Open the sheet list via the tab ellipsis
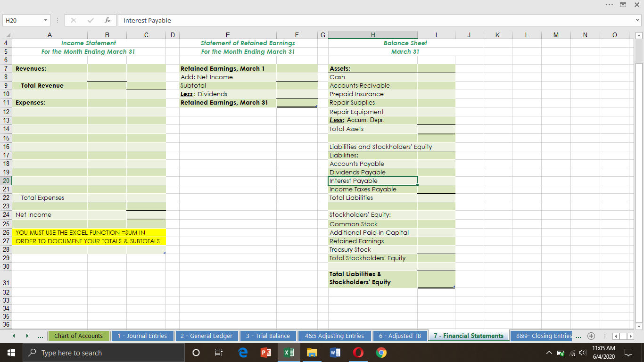Image resolution: width=644 pixels, height=362 pixels. coord(41,336)
